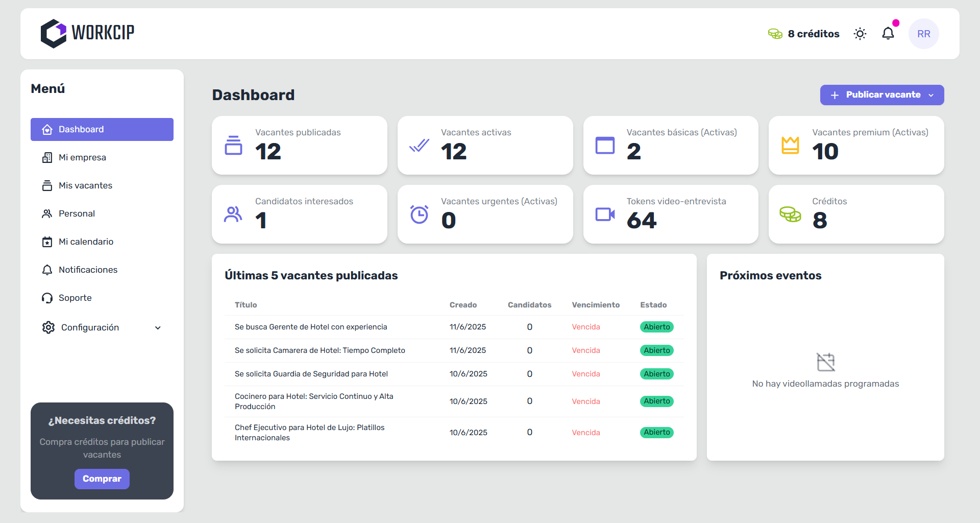Image resolution: width=980 pixels, height=523 pixels.
Task: Click the Abierto status badge for Cocinero vacancy
Action: (x=656, y=401)
